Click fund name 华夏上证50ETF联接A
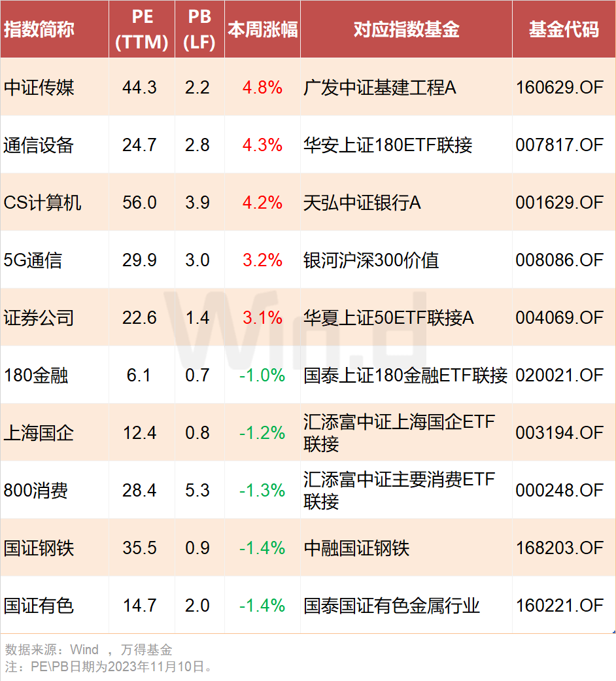This screenshot has width=616, height=681. click(x=388, y=317)
